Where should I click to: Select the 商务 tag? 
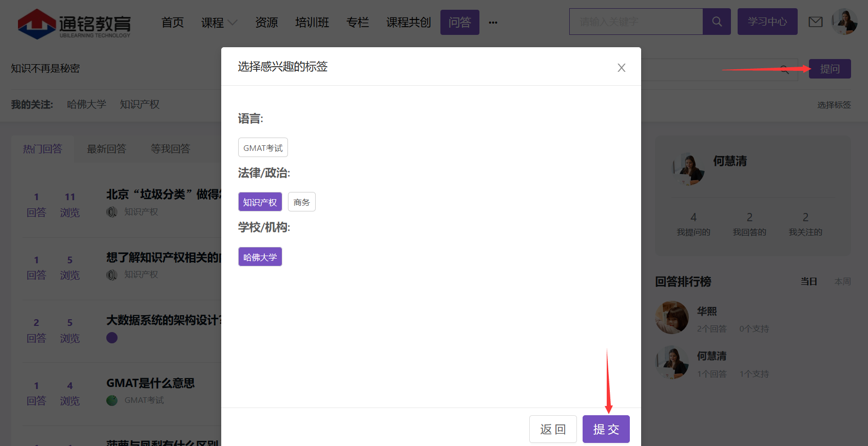[302, 202]
